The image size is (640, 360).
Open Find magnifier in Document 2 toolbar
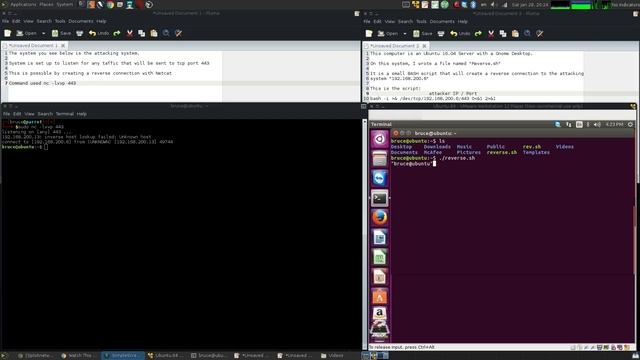(x=527, y=33)
